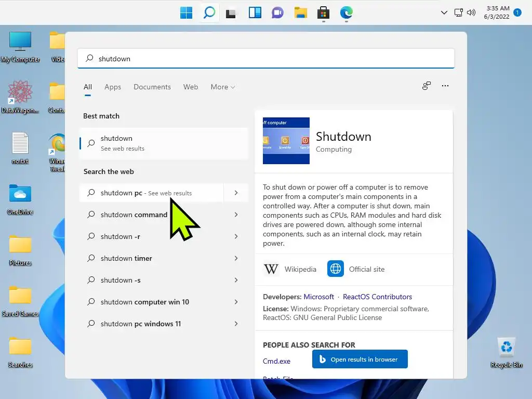Image resolution: width=532 pixels, height=399 pixels.
Task: Open the Recycle Bin desktop icon
Action: pos(506,352)
